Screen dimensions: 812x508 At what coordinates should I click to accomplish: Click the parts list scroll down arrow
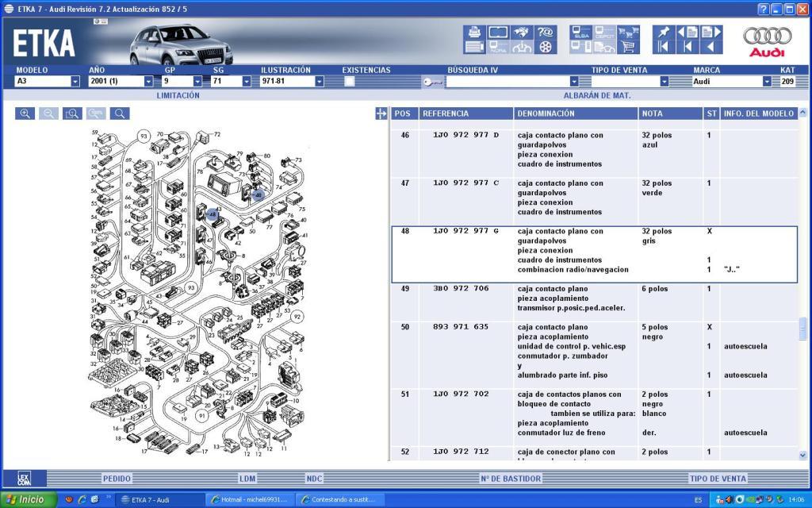802,455
